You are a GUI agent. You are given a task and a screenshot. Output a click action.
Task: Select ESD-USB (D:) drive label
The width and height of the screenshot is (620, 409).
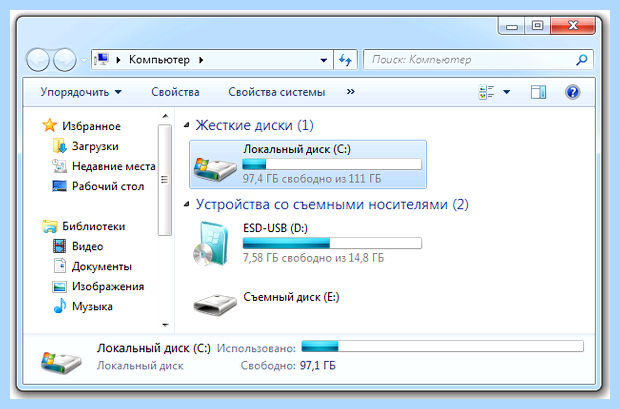276,228
